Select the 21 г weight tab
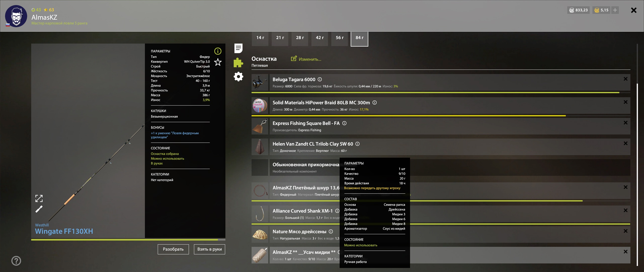 point(280,39)
